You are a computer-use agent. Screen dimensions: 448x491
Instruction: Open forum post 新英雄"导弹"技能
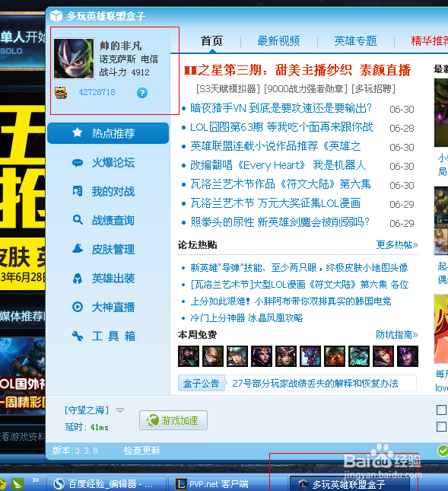pos(299,268)
